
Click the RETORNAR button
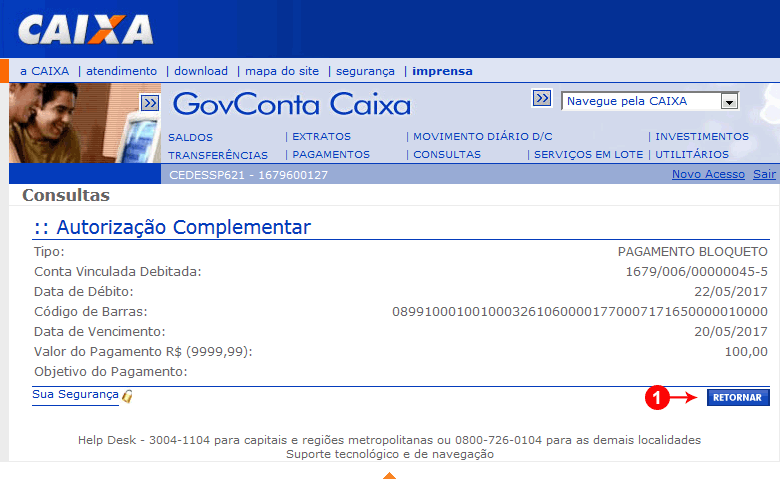738,397
